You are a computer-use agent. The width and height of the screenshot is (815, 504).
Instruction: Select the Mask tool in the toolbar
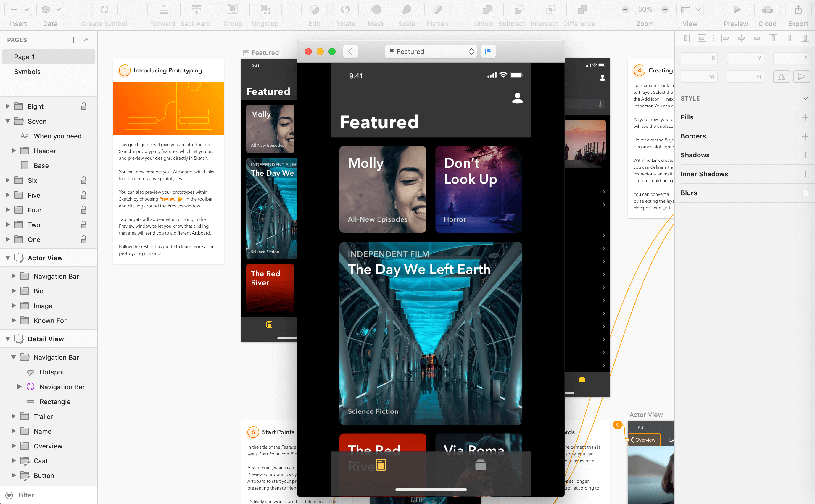coord(376,9)
